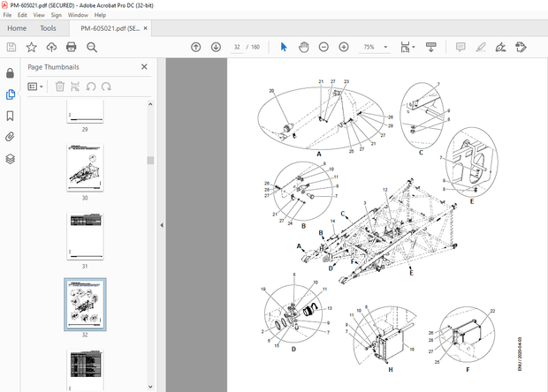Open the Sign menu
Image resolution: width=548 pixels, height=392 pixels.
point(56,15)
